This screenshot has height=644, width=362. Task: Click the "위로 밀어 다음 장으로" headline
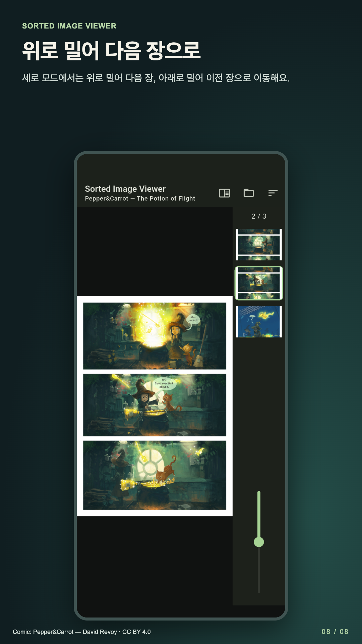111,51
